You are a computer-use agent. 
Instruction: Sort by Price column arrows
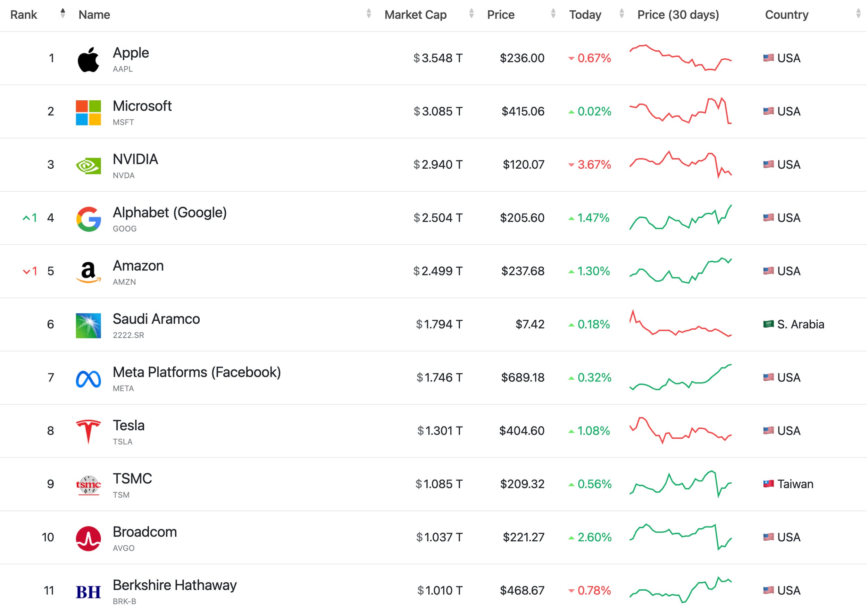tap(553, 14)
